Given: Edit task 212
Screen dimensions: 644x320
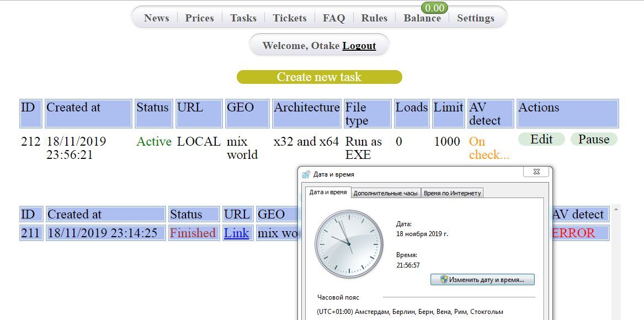Looking at the screenshot, I should 541,139.
